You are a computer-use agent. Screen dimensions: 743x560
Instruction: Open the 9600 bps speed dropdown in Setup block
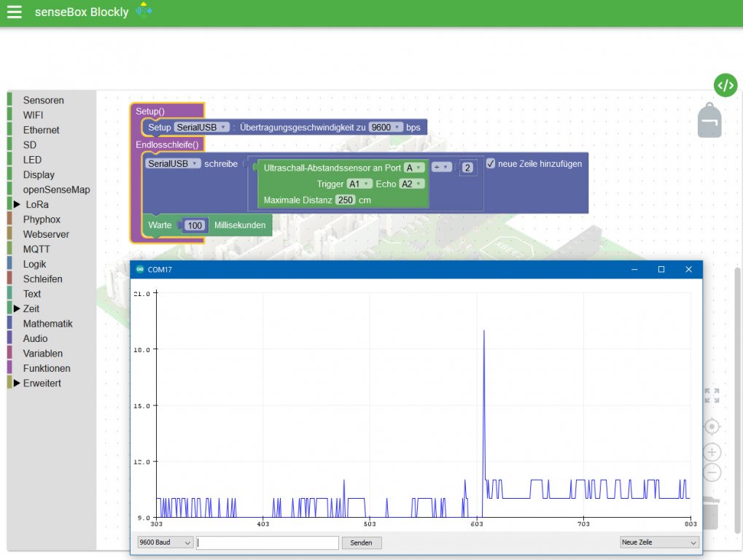coord(386,127)
